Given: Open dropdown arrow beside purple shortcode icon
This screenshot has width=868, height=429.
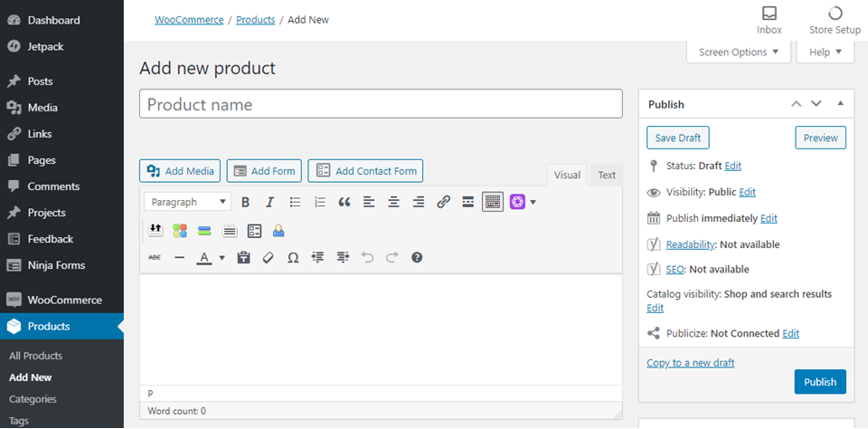Looking at the screenshot, I should [533, 203].
